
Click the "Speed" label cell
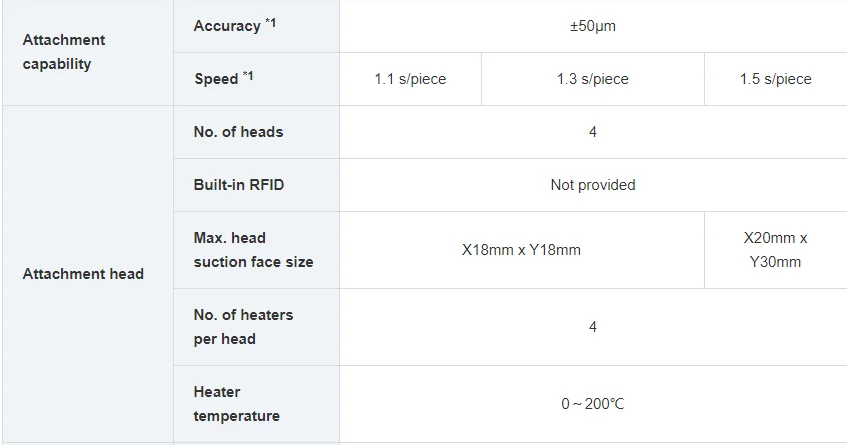(216, 79)
